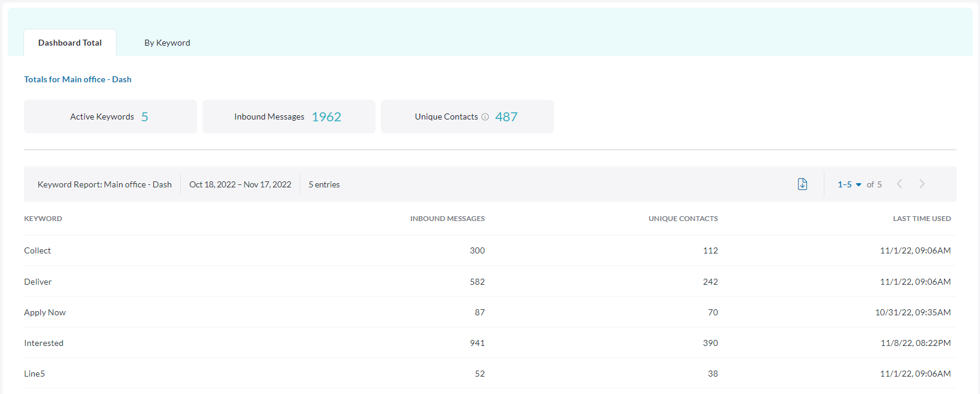
Task: Click the Unique Contacts info icon
Action: point(485,117)
